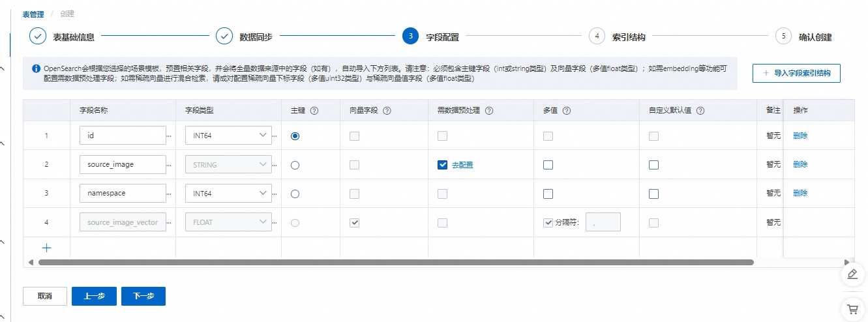
Task: Delete the namespace field row
Action: 800,194
